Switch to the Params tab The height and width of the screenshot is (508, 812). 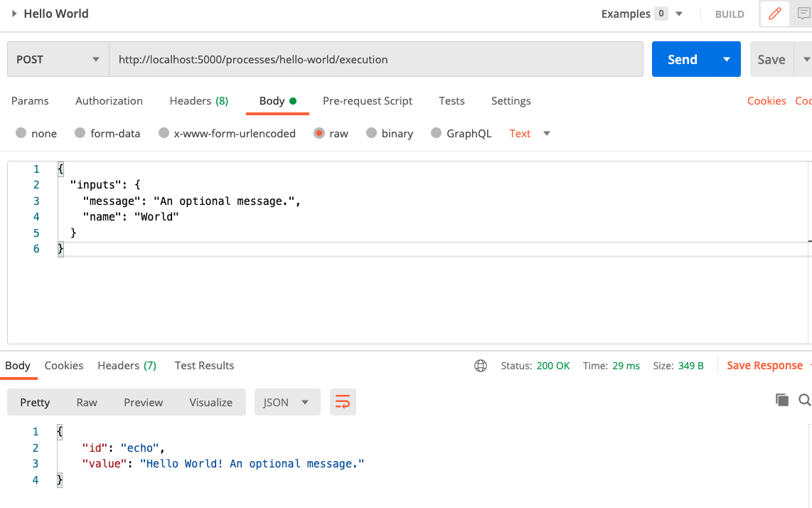(30, 101)
